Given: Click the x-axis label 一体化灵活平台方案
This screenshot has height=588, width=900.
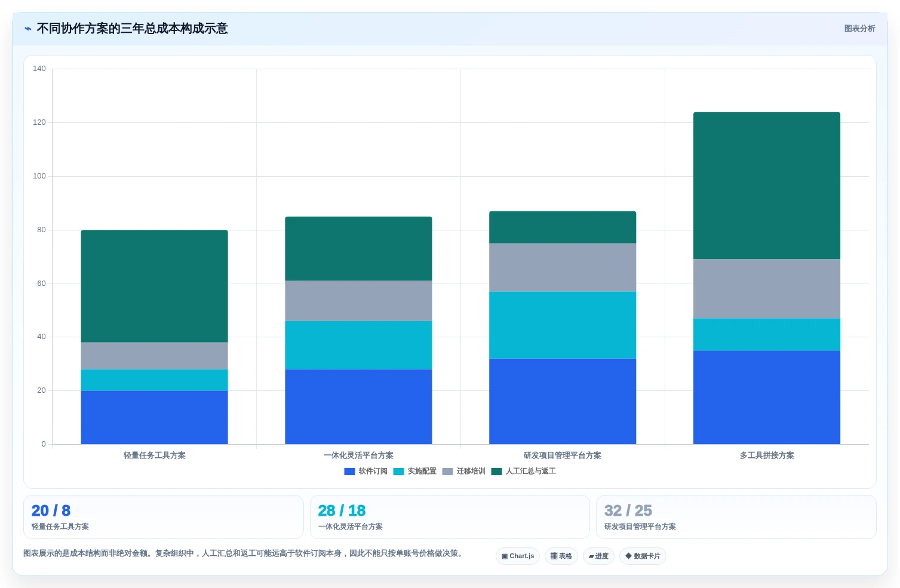Looking at the screenshot, I should (358, 455).
